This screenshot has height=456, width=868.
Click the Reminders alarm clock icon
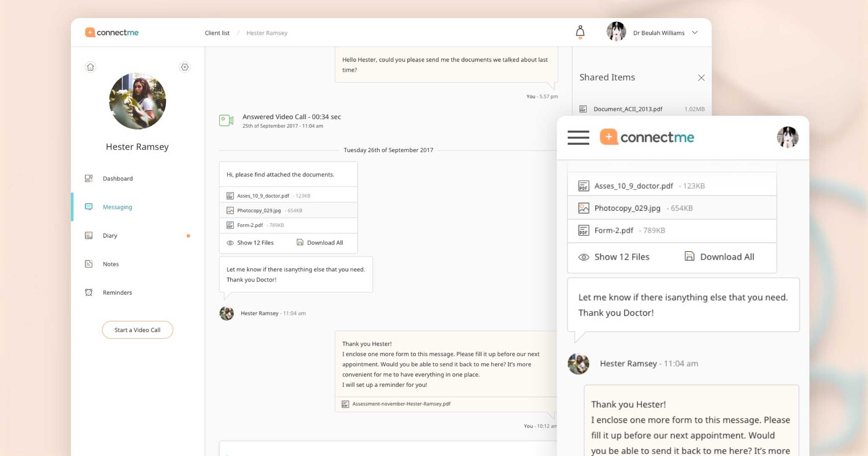point(89,292)
